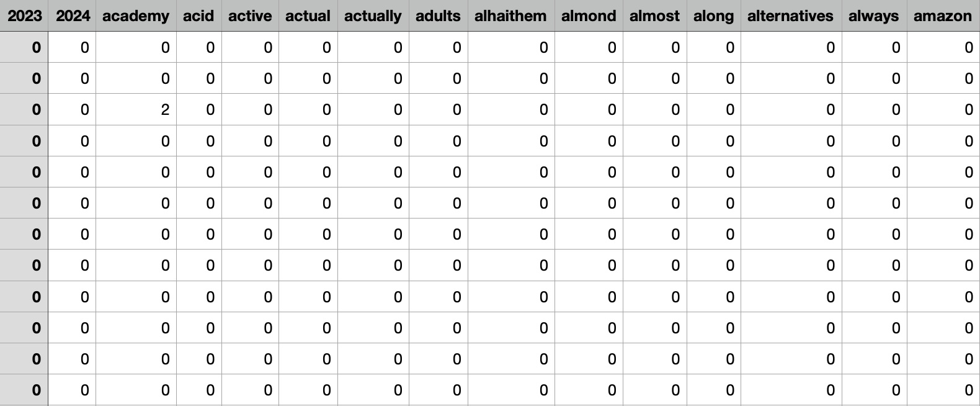The width and height of the screenshot is (980, 406).
Task: Click the 2023 column header
Action: pyautogui.click(x=24, y=16)
